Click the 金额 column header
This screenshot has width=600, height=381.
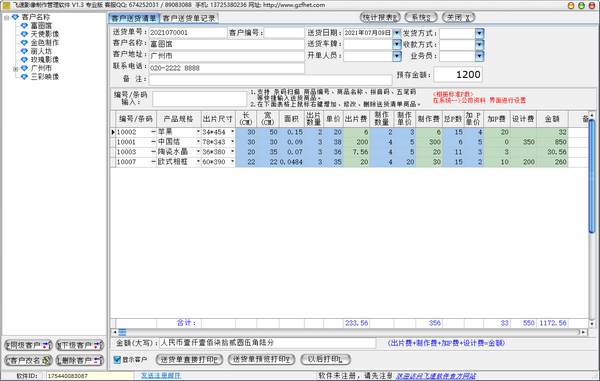pyautogui.click(x=552, y=119)
